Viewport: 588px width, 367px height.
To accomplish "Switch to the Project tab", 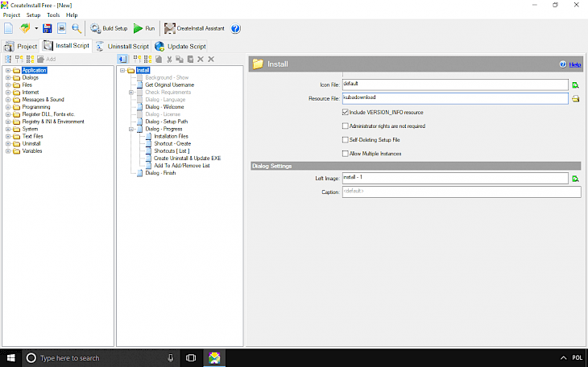I will (x=21, y=47).
